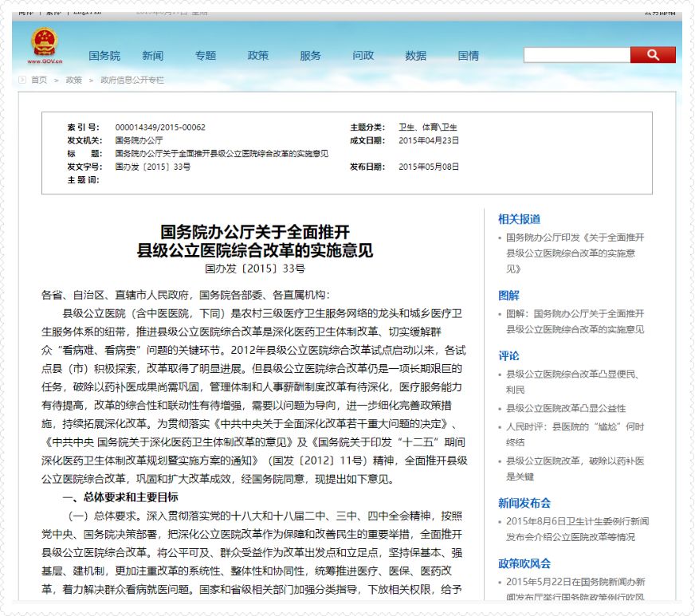Click the red search magnifier button
This screenshot has height=616, width=695.
click(652, 55)
